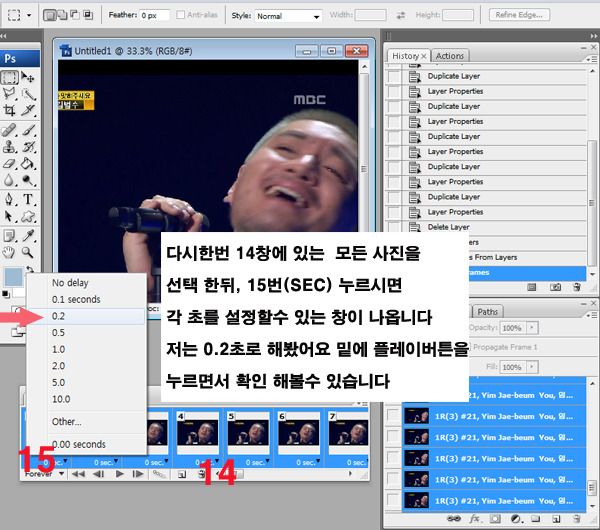Toggle history source box beside first Duplicate Layer
600x530 pixels.
[x=393, y=76]
